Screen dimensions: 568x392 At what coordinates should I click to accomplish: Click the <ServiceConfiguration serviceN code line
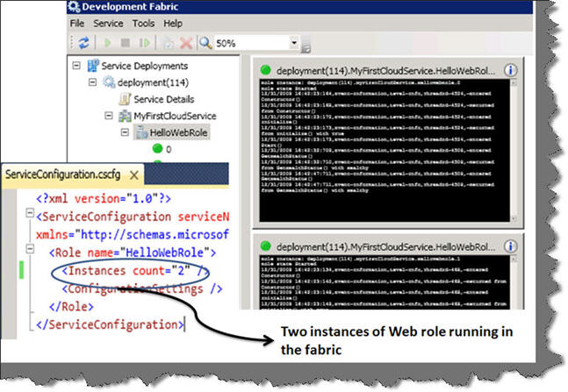[133, 217]
